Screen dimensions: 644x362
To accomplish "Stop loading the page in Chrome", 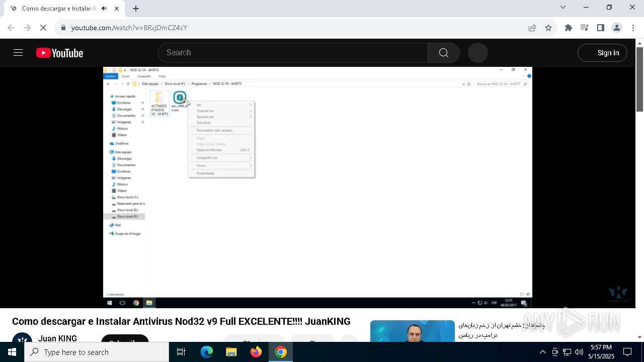I will [43, 28].
